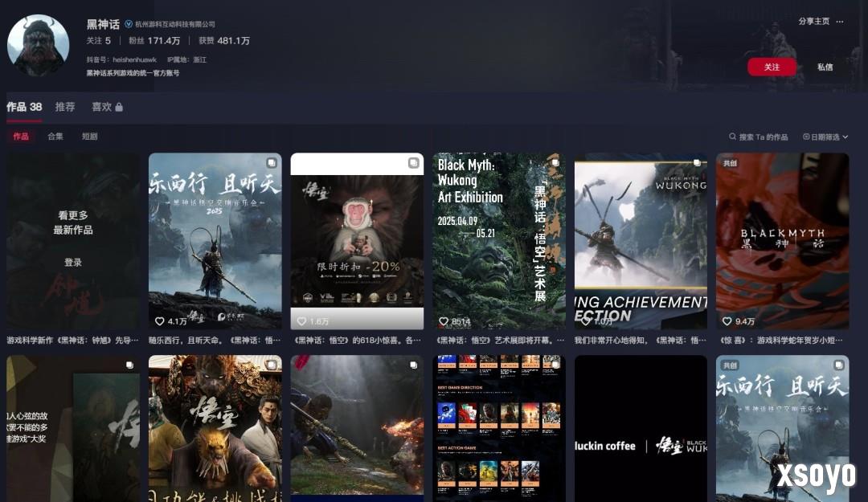The height and width of the screenshot is (502, 868).
Task: Click the heart icon showing 9.4万 likes
Action: point(727,321)
